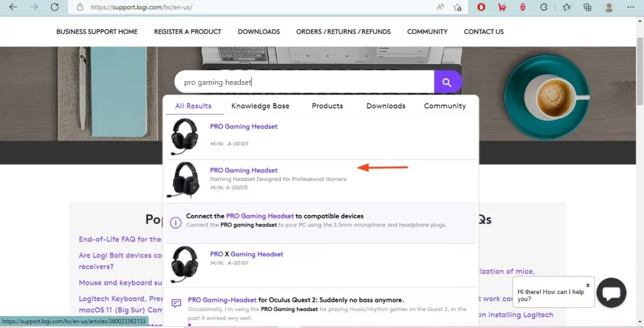Click the comment icon beside the Oculus Quest post
The width and height of the screenshot is (644, 328).
(176, 303)
